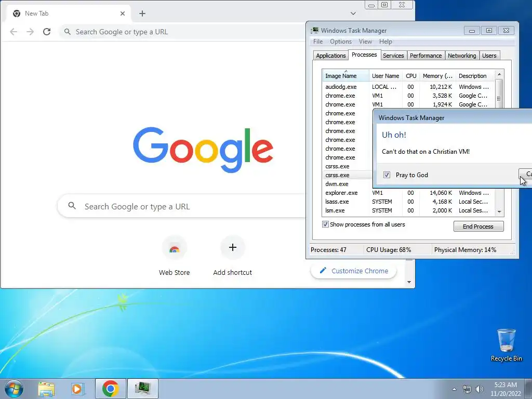Viewport: 532px width, 399px height.
Task: Click the Show desktop button
Action: (x=528, y=389)
